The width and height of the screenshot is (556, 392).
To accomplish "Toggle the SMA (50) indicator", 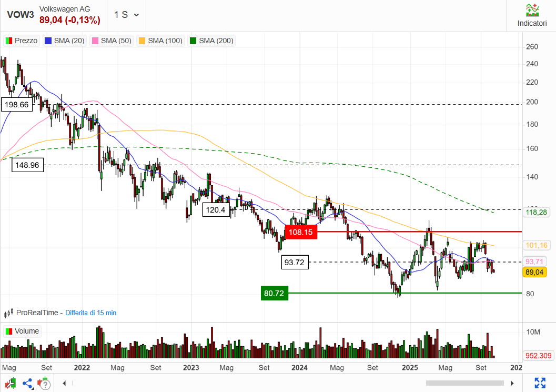I will point(112,41).
